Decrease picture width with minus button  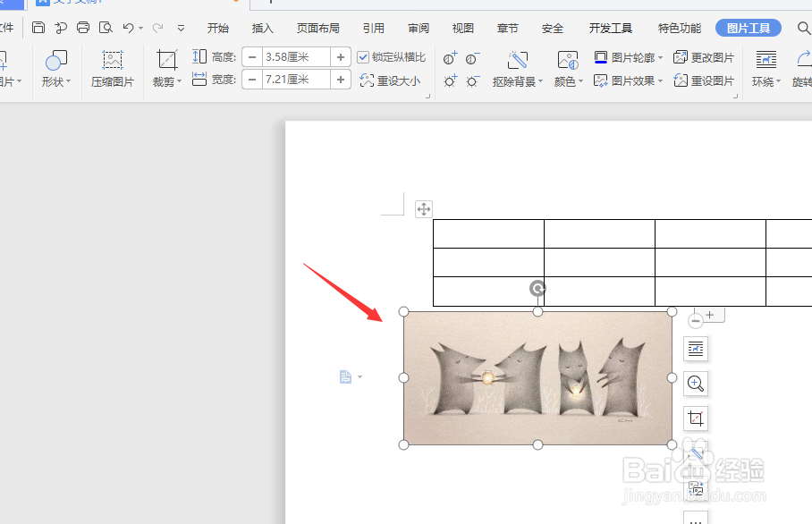pos(252,80)
